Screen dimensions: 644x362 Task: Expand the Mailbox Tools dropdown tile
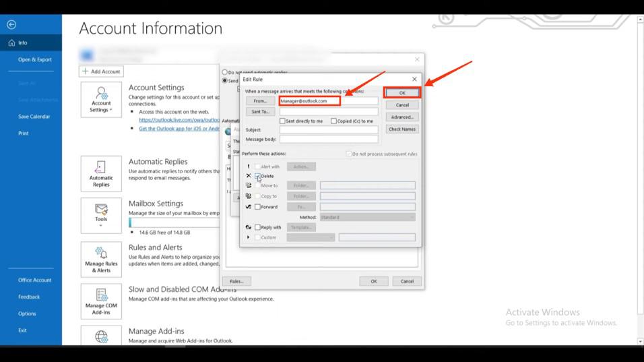coord(101,215)
